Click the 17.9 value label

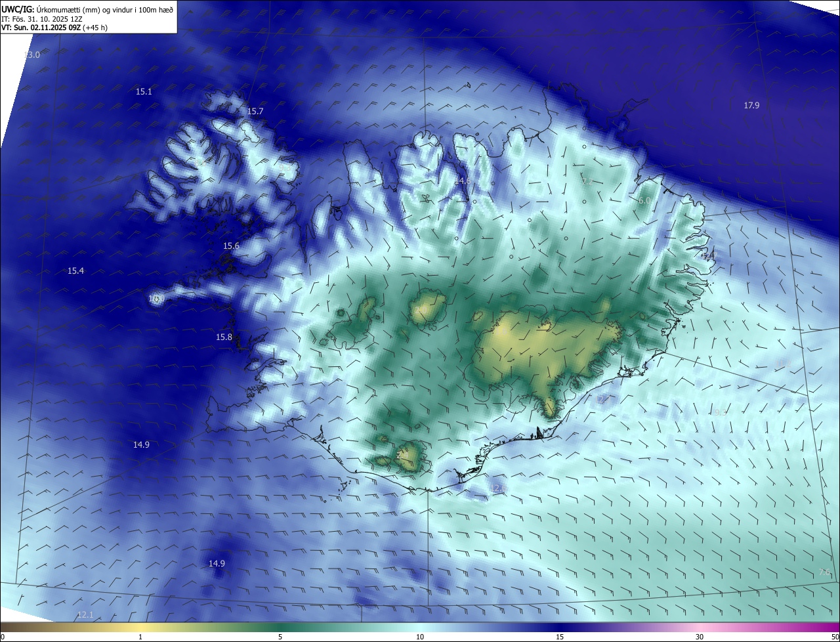(751, 106)
